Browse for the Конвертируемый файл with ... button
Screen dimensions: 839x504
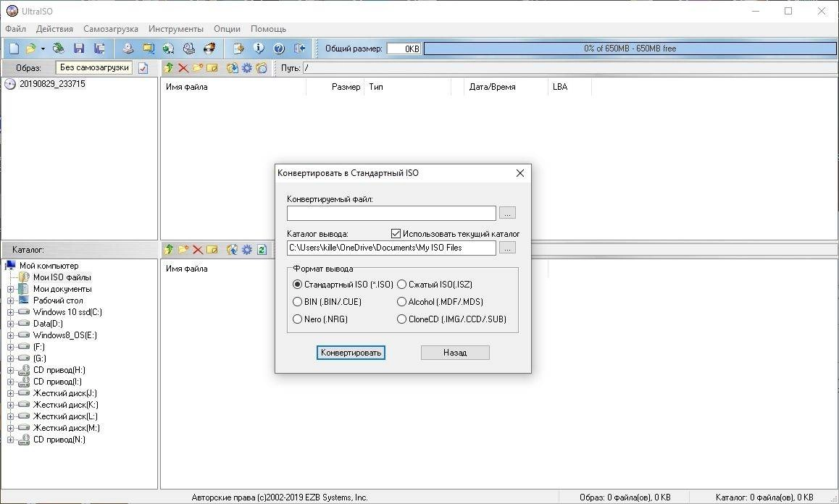point(507,213)
